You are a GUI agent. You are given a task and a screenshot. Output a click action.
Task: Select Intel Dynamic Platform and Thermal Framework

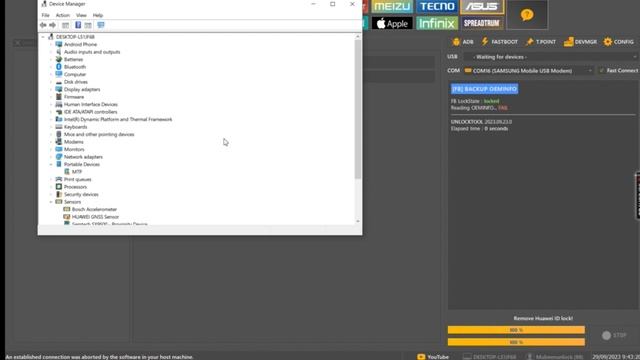coord(118,119)
